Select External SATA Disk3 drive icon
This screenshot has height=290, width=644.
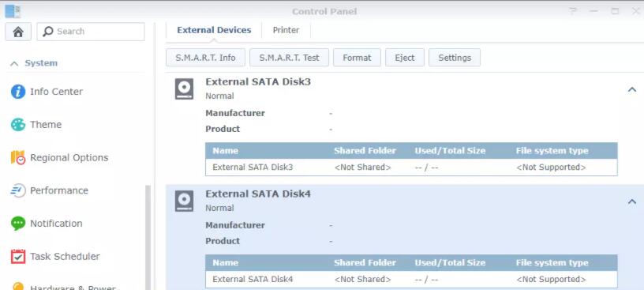184,89
